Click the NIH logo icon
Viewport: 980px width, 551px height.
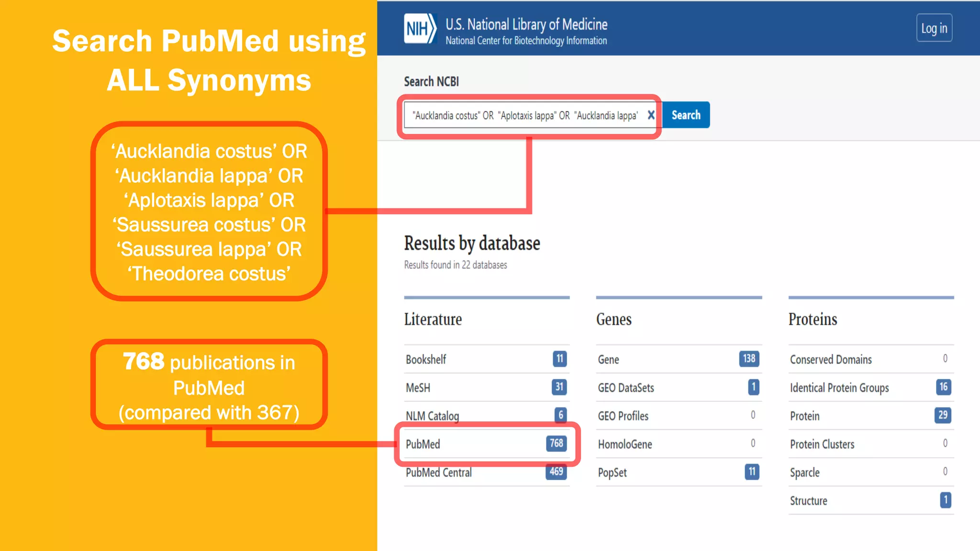point(420,29)
